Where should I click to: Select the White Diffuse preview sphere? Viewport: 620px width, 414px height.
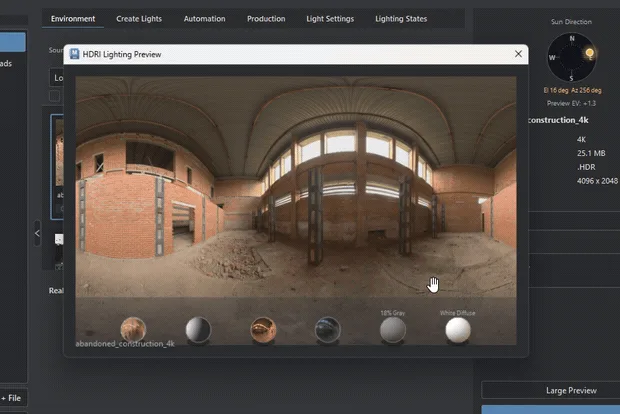pos(458,329)
